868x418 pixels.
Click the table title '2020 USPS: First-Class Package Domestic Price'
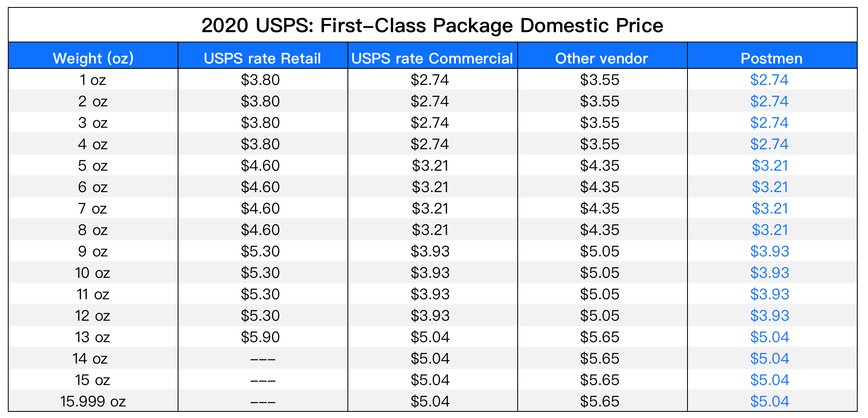pos(432,26)
